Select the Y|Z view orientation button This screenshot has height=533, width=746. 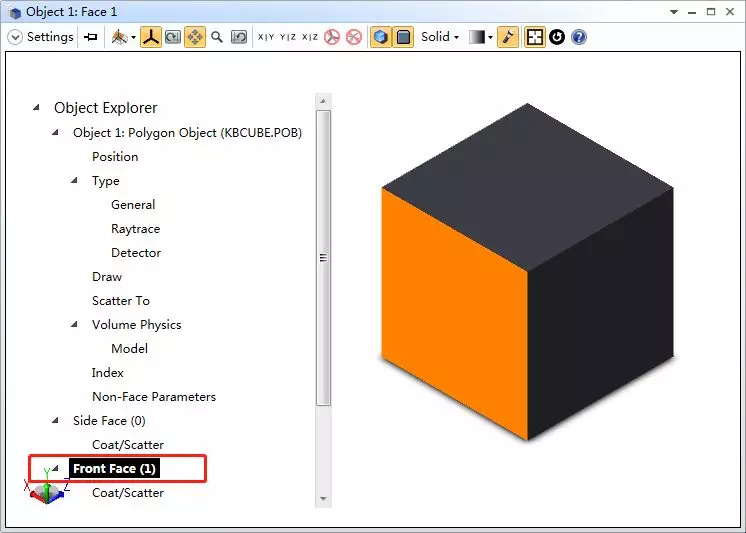click(288, 37)
